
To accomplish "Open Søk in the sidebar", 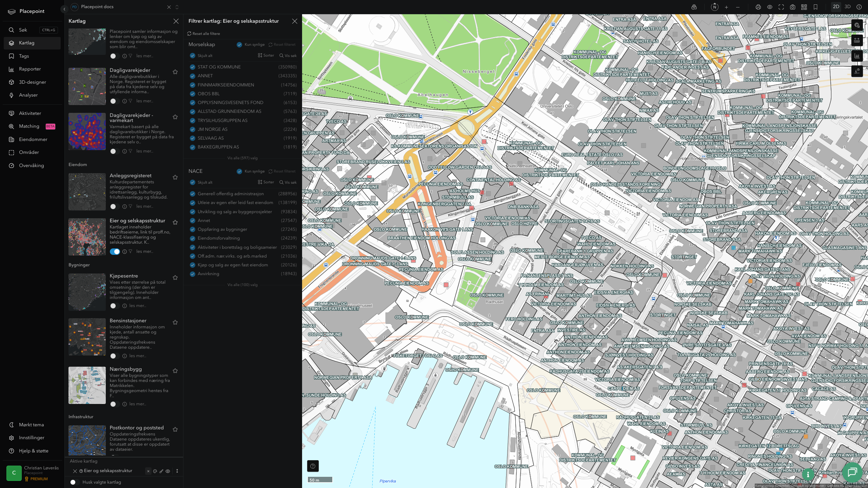I will pos(32,30).
